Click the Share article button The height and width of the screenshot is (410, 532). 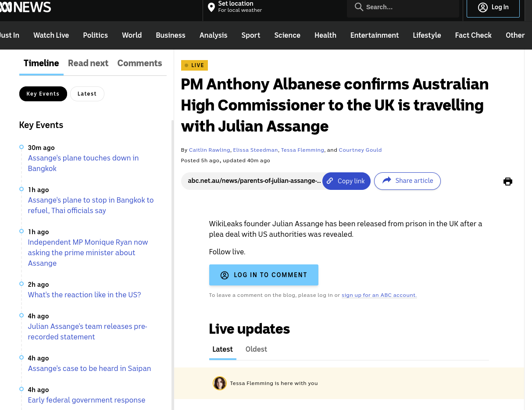(x=407, y=181)
